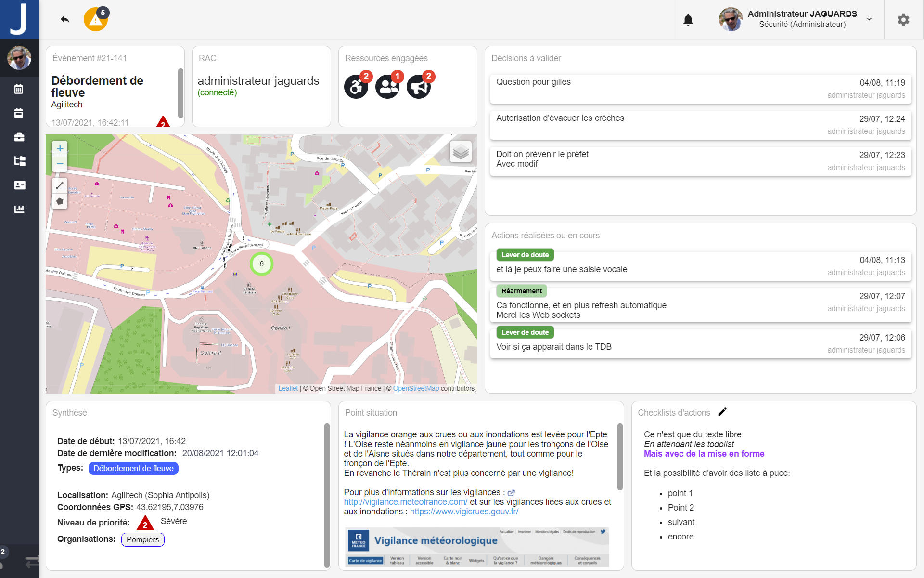Open the first calendar grid sidebar icon
The height and width of the screenshot is (578, 924).
coord(19,89)
